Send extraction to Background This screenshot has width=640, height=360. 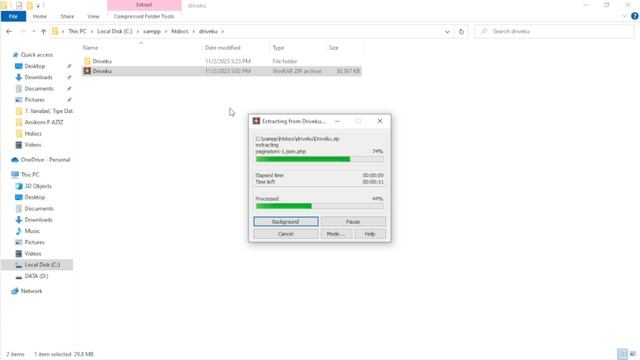tap(286, 222)
